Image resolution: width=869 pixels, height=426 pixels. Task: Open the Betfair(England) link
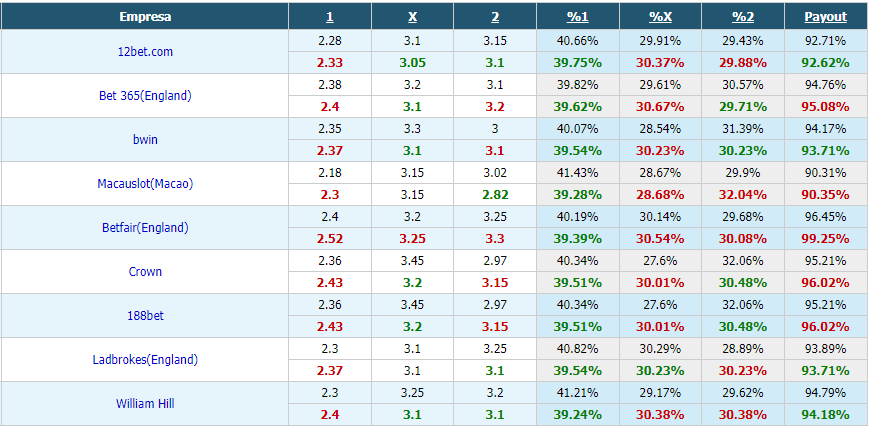[145, 228]
